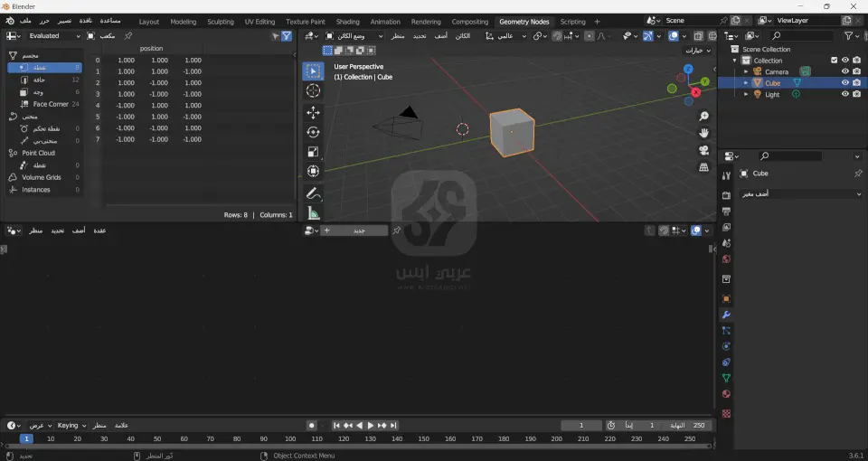Open the Physics properties tab
868x461 pixels.
(726, 346)
